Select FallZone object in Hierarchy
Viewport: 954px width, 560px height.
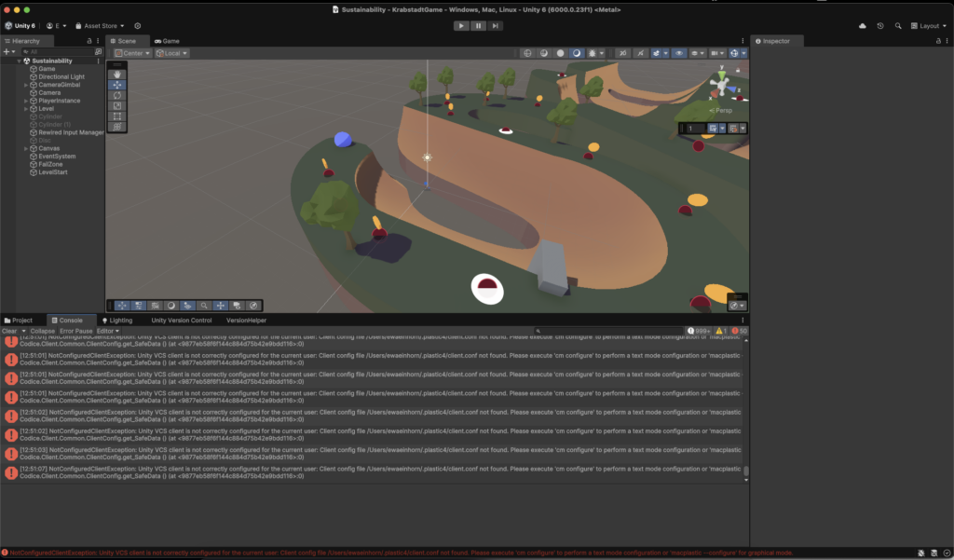50,164
